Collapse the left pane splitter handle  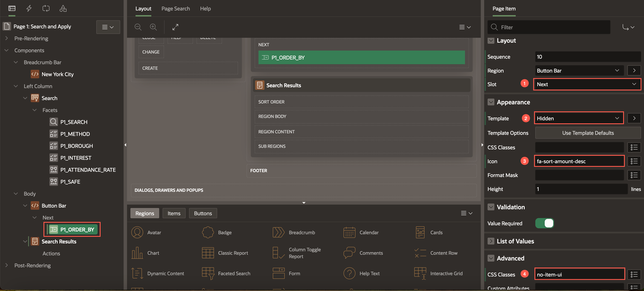[x=125, y=145]
